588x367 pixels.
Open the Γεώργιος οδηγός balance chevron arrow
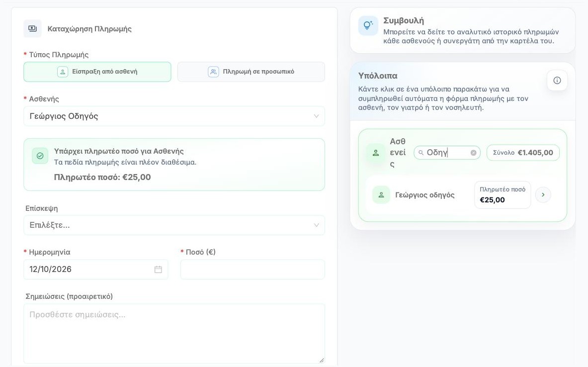pos(543,195)
